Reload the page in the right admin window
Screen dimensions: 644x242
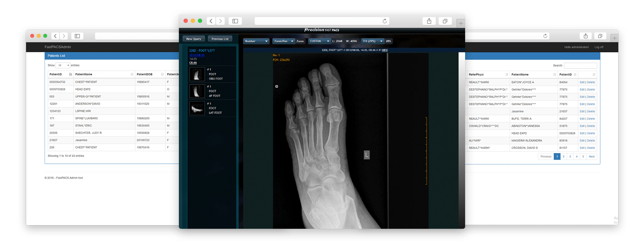[545, 36]
